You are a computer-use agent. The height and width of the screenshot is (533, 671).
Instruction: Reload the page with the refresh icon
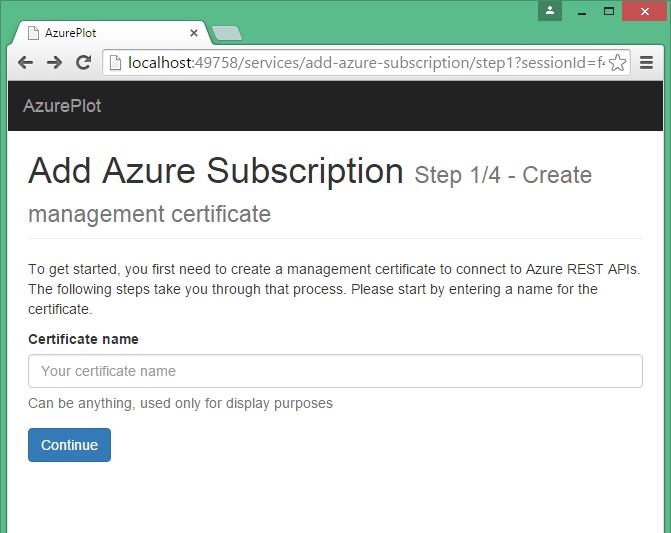point(83,63)
